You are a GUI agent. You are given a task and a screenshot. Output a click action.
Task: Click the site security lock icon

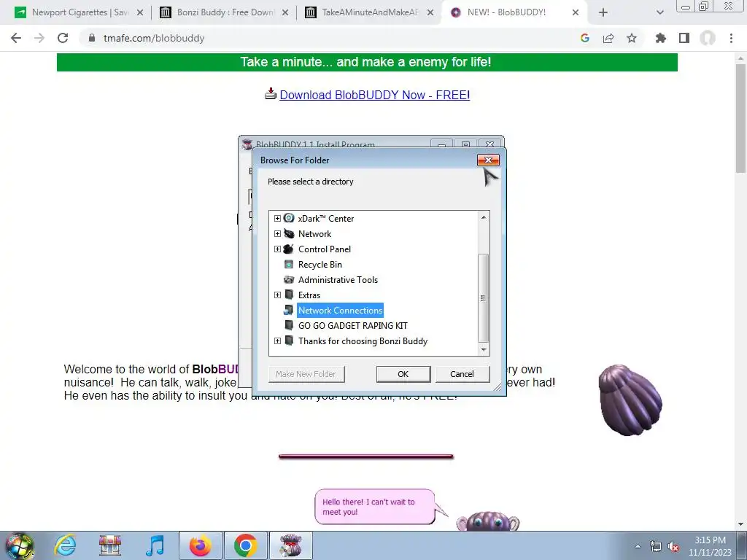(92, 38)
